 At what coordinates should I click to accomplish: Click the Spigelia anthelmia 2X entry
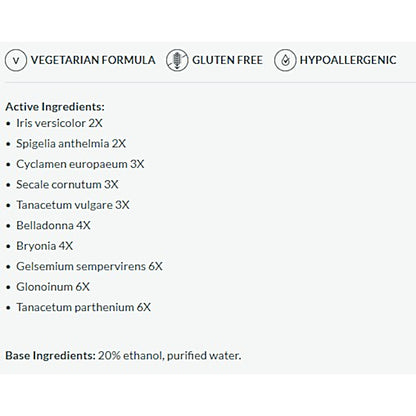point(71,144)
